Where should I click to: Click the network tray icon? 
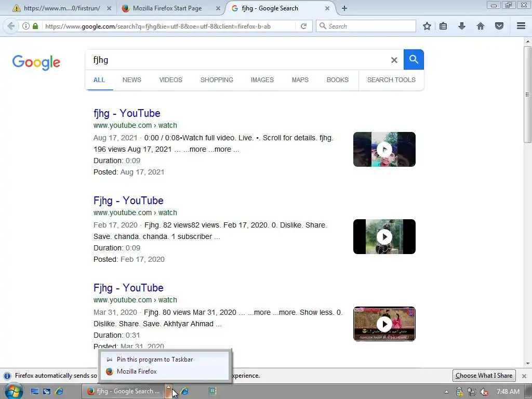(x=472, y=392)
